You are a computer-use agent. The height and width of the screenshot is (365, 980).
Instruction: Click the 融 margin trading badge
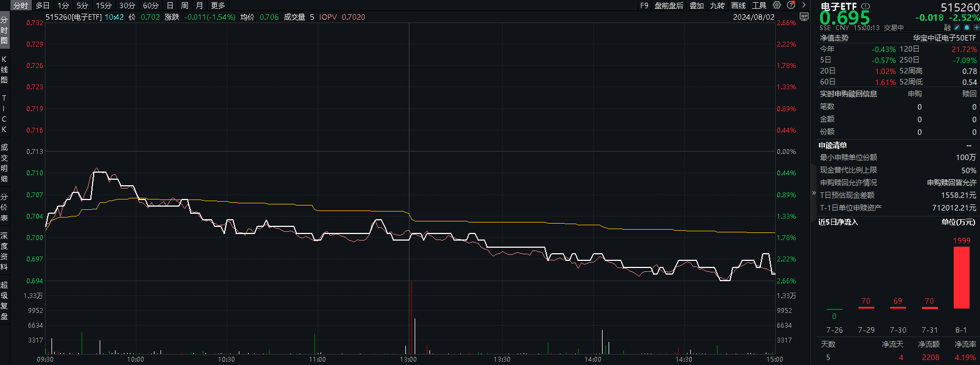click(x=948, y=27)
